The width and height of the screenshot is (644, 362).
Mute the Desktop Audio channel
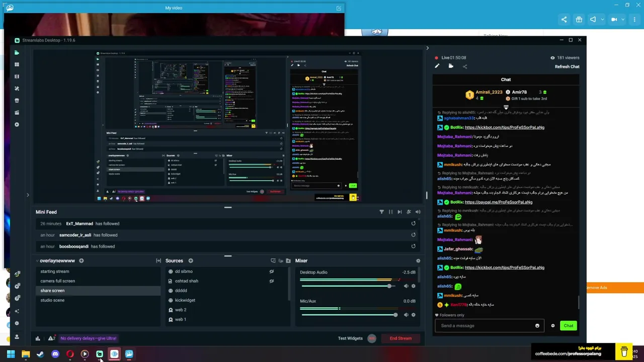(406, 286)
